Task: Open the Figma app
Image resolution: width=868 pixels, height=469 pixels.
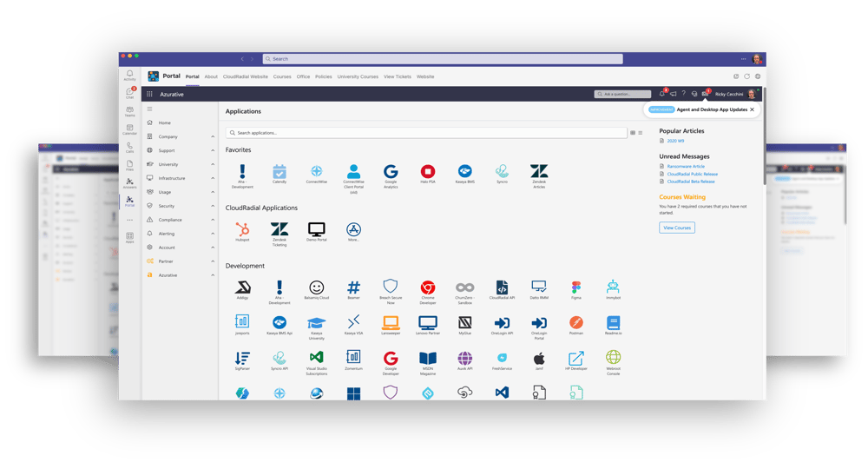Action: pos(576,289)
